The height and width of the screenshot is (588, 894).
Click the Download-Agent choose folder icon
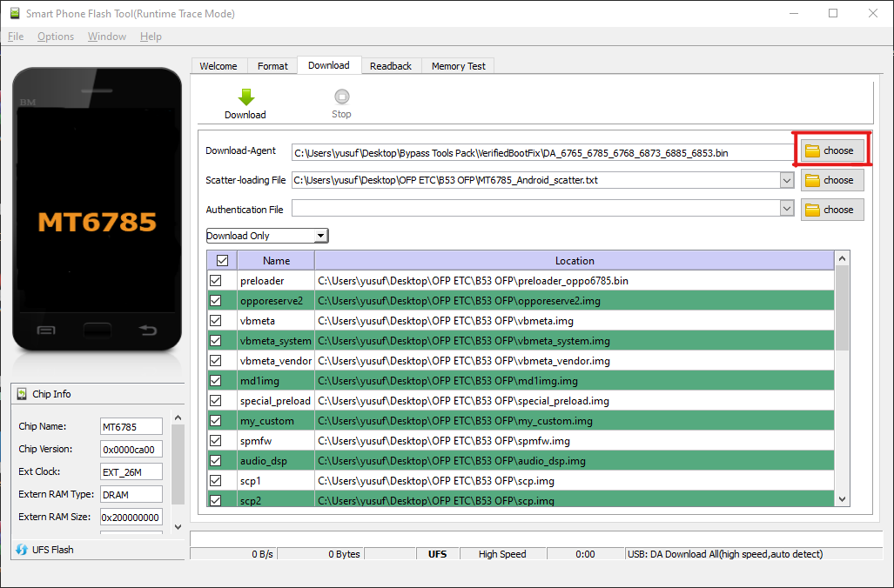click(x=813, y=151)
